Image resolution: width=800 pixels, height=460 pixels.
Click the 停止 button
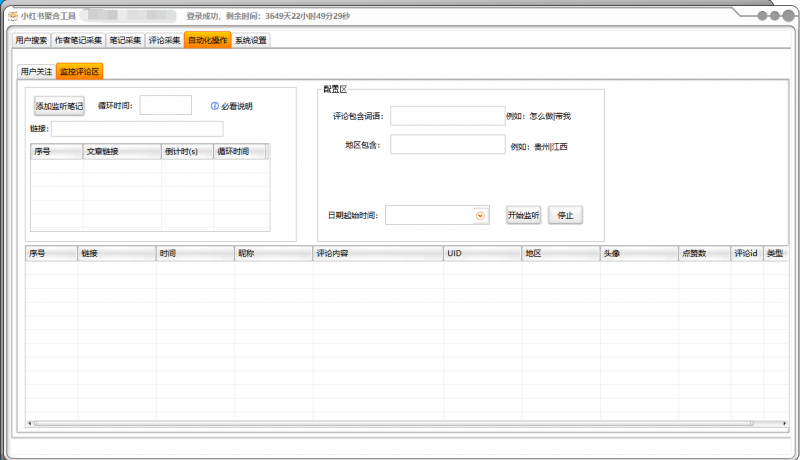(565, 215)
